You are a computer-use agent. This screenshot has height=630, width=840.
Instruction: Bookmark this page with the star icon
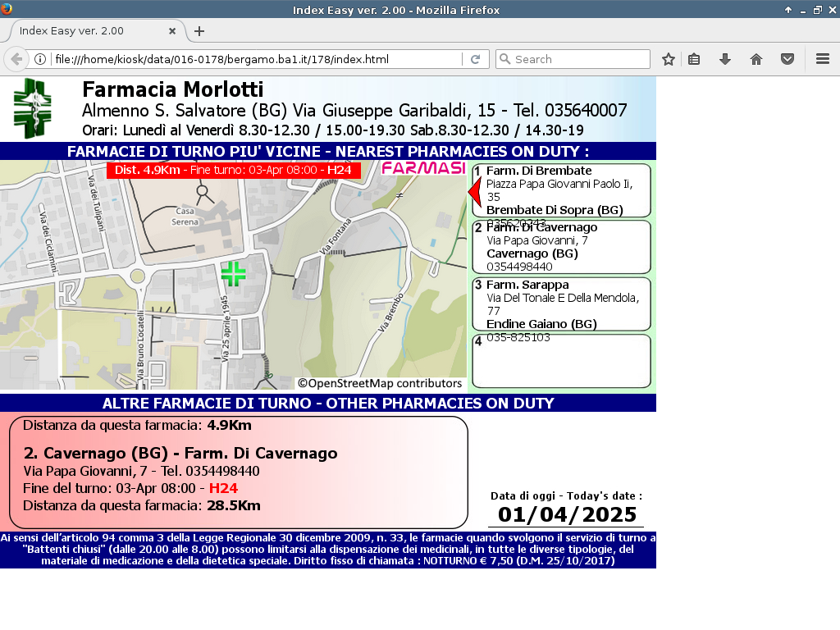[669, 59]
